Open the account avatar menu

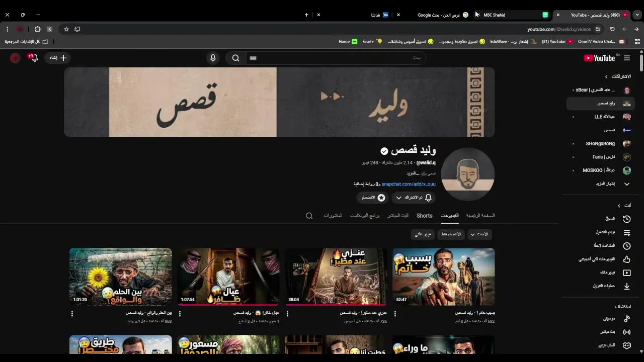(15, 58)
